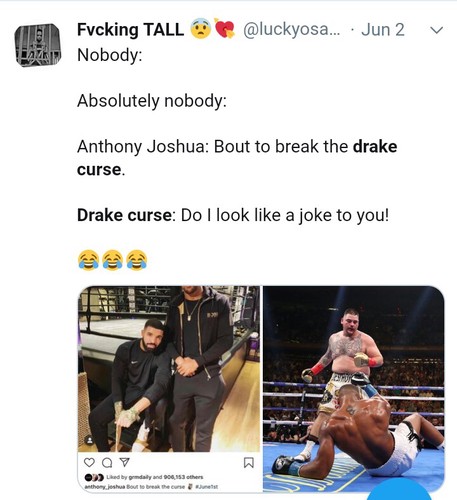
Task: Click the last laughing-crying emoji
Action: tap(137, 260)
